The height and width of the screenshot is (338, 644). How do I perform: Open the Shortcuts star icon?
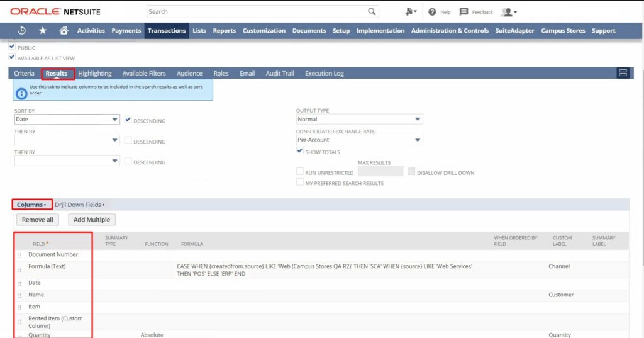tap(43, 30)
